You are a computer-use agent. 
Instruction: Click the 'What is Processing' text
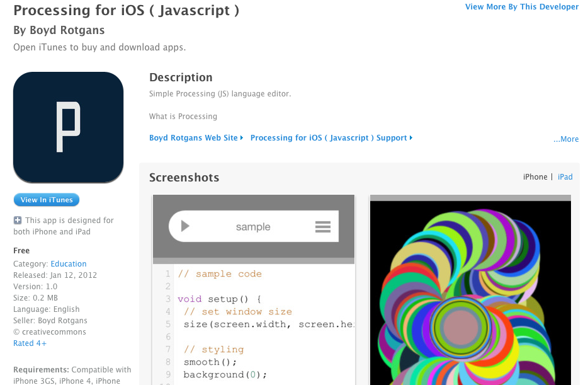click(x=183, y=117)
